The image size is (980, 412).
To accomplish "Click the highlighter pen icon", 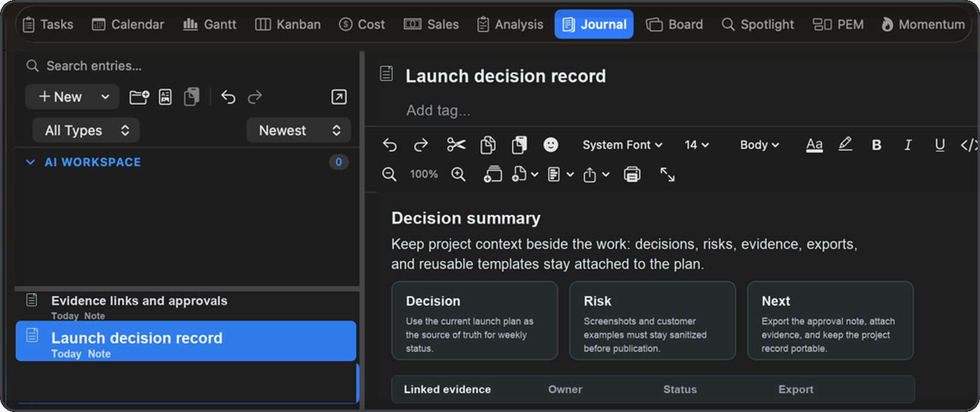I will 845,145.
